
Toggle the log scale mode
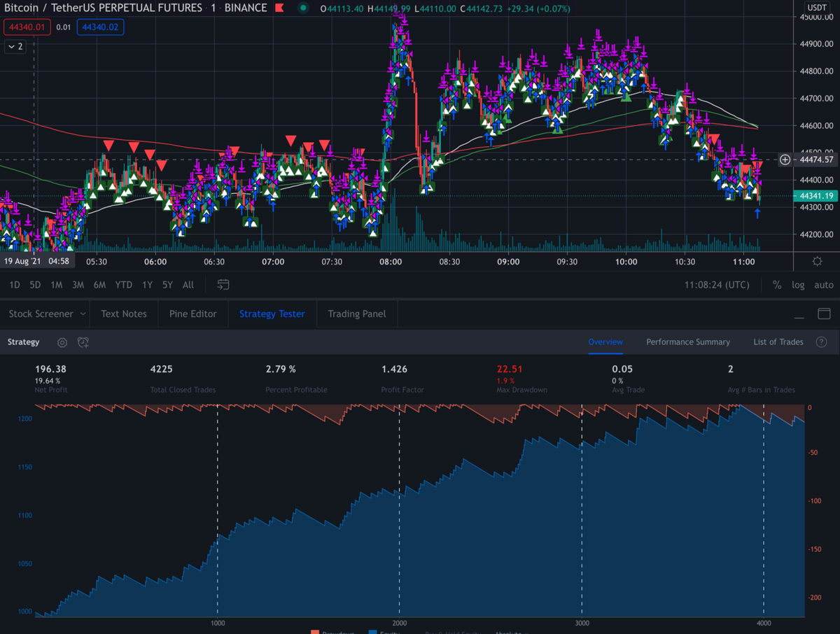[798, 285]
